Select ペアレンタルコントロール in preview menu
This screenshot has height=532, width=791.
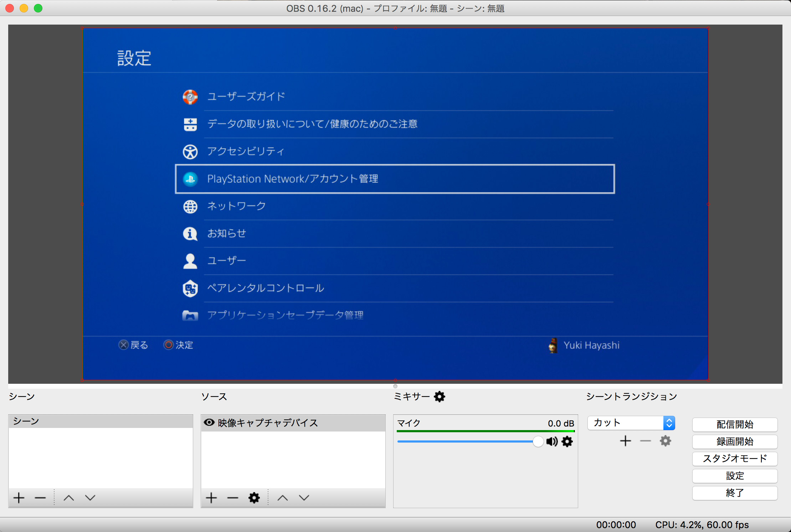point(394,288)
